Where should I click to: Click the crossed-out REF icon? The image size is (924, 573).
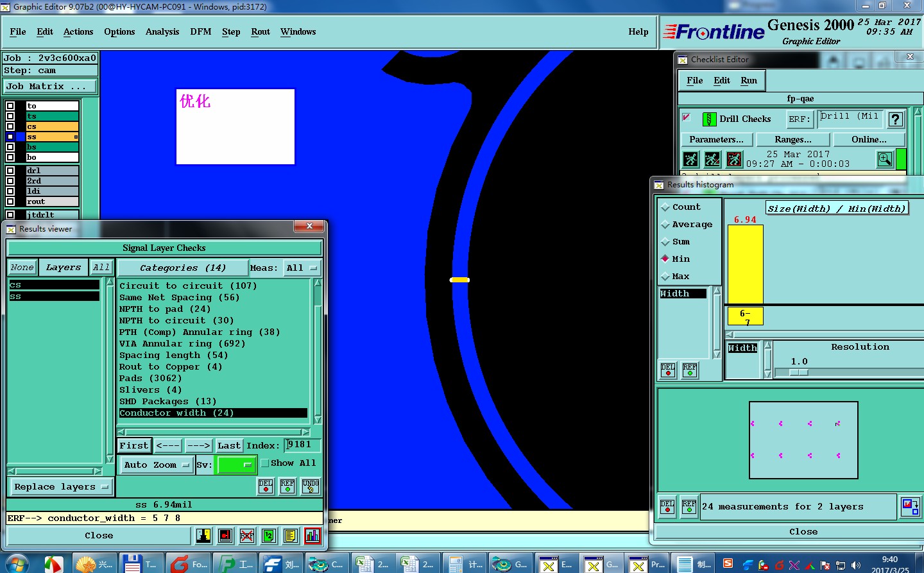247,535
